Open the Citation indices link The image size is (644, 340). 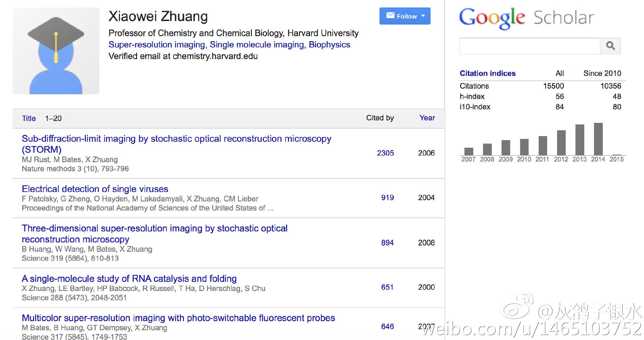[487, 73]
